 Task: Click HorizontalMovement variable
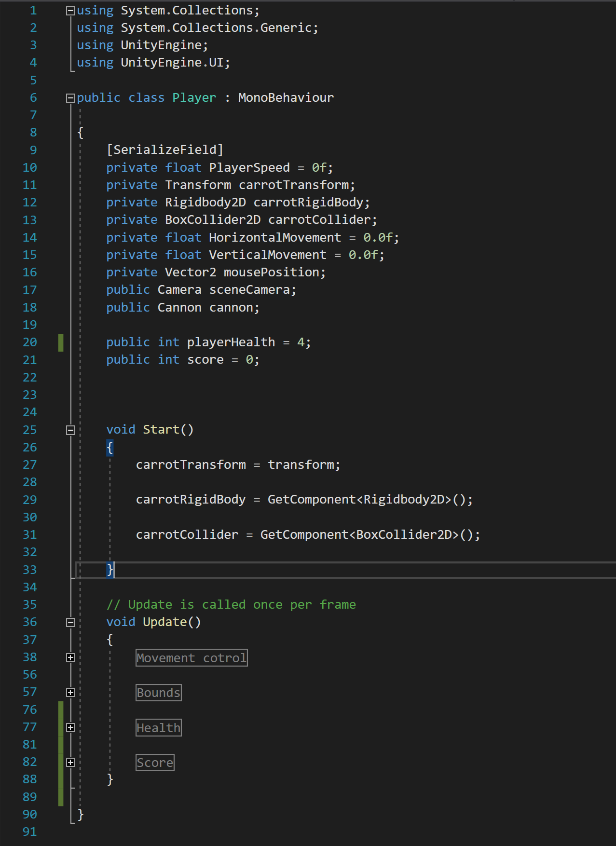point(275,238)
